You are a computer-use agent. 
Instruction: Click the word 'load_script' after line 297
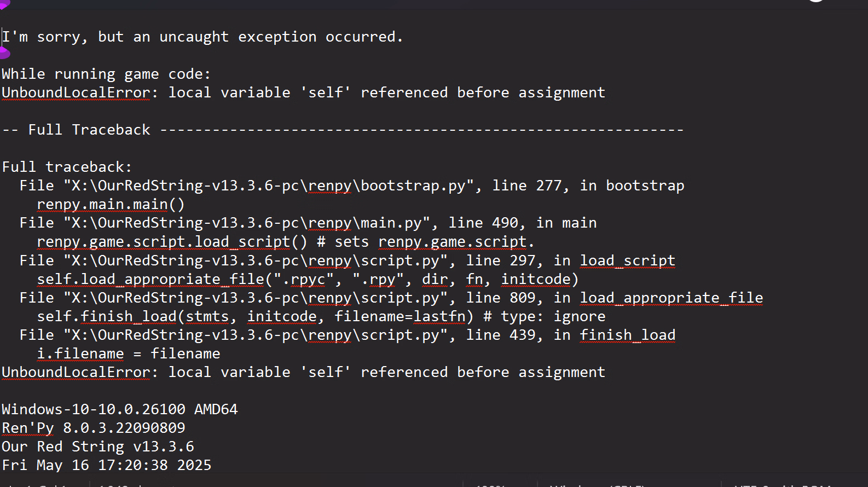pyautogui.click(x=628, y=260)
